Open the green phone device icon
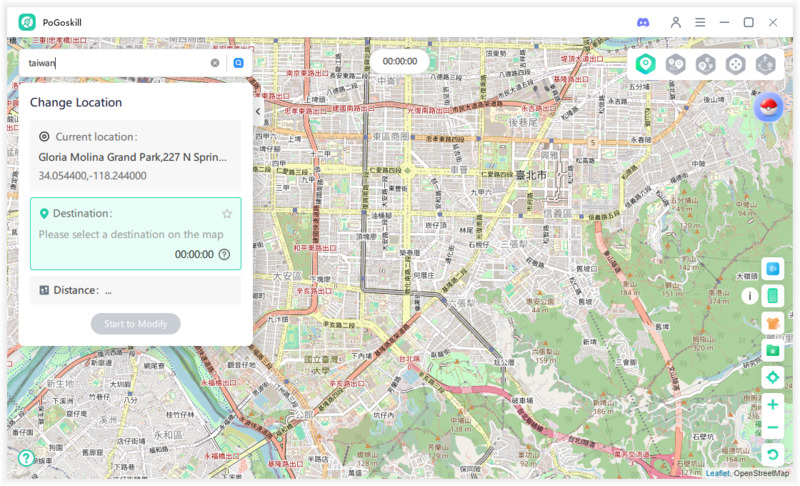Screen dimensions: 800x486 pos(772,296)
